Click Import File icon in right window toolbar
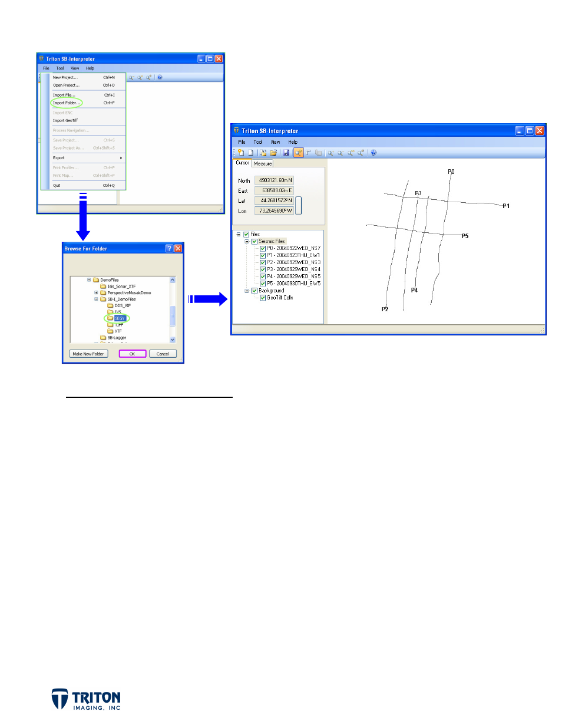 coord(263,153)
